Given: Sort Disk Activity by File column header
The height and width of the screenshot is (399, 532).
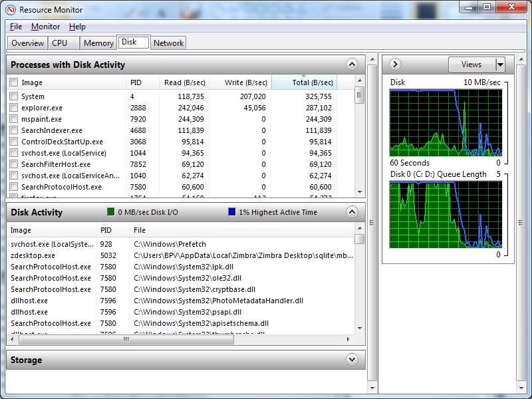Looking at the screenshot, I should point(241,230).
